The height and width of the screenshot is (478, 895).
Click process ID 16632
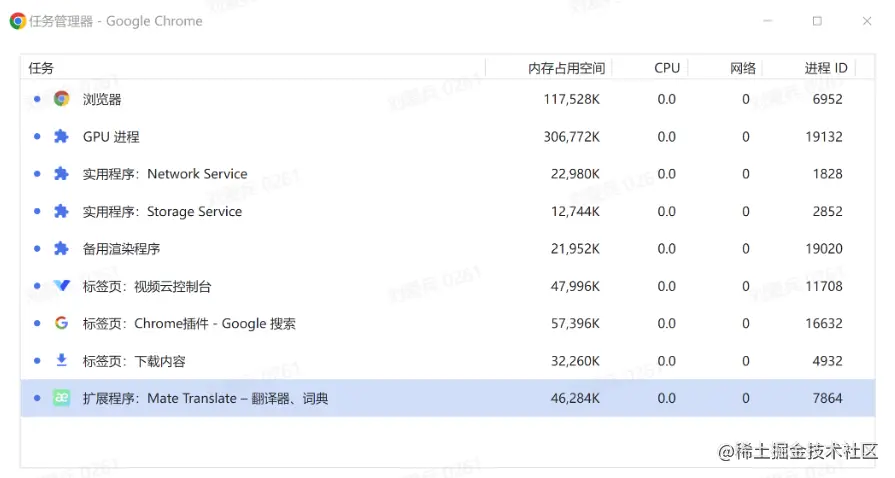(x=824, y=324)
